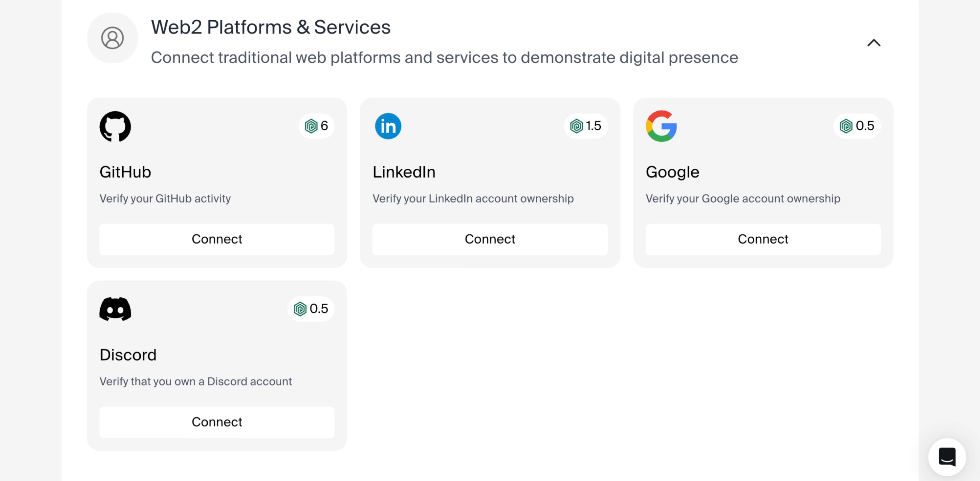Click the Discord 0.5 points badge
Viewport: 980px width, 481px height.
tap(311, 309)
